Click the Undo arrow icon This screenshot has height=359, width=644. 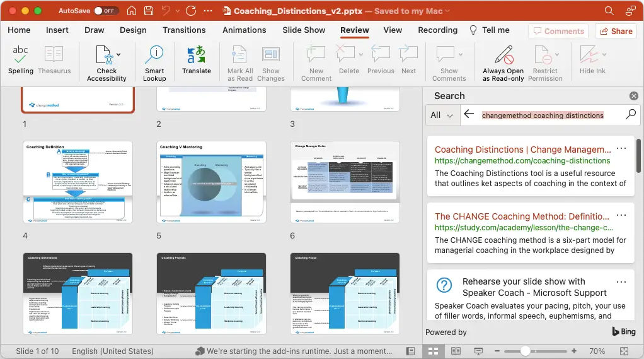point(166,11)
